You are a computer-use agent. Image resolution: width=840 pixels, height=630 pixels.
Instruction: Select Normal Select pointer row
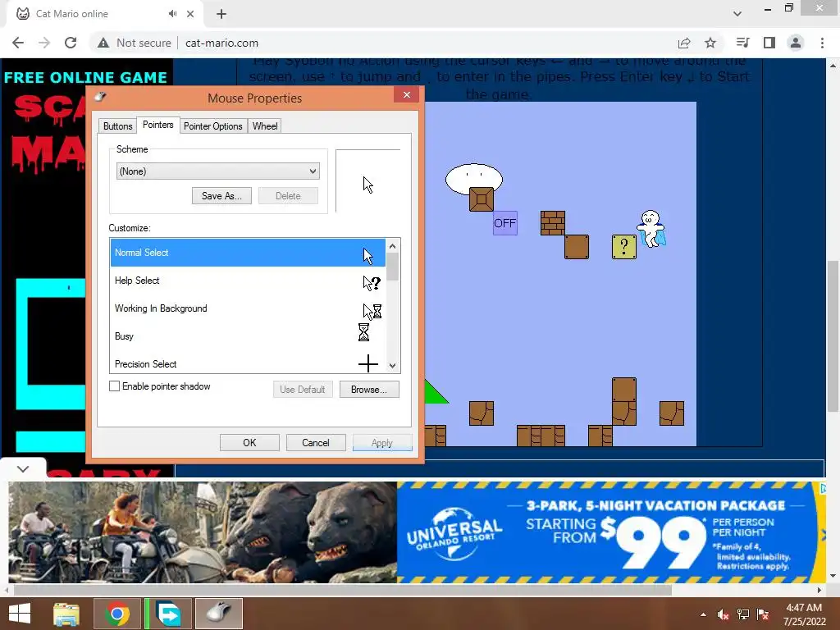pyautogui.click(x=248, y=253)
